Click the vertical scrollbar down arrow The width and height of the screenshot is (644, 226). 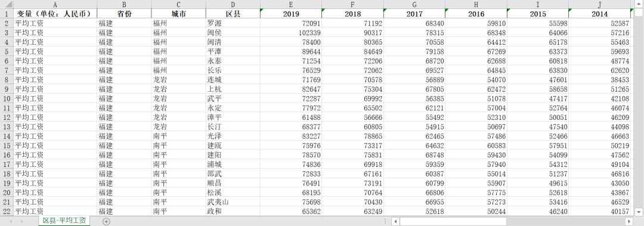pos(639,212)
